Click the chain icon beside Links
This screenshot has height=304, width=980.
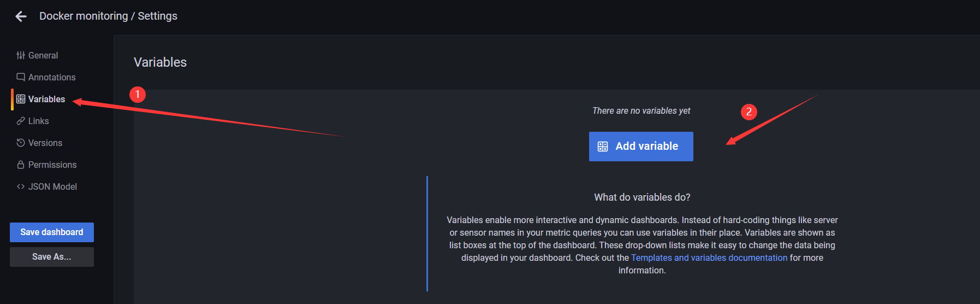pos(21,121)
